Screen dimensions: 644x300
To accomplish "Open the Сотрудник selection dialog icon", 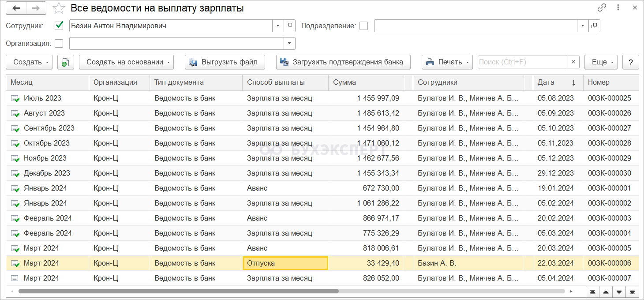I will click(x=289, y=26).
